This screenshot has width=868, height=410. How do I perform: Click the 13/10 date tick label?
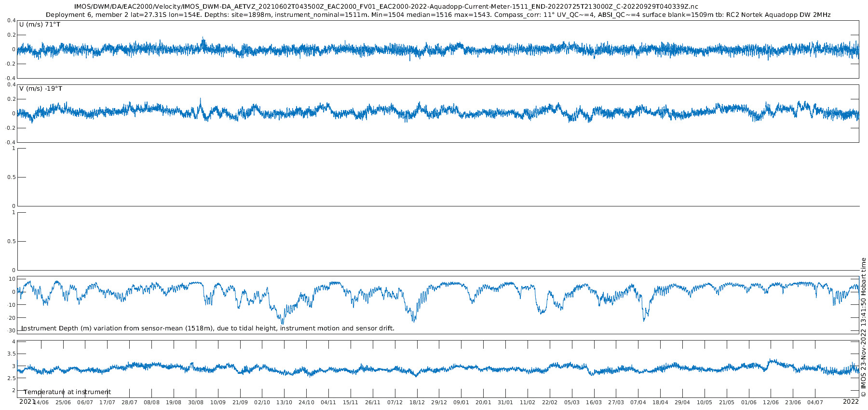[x=285, y=402]
